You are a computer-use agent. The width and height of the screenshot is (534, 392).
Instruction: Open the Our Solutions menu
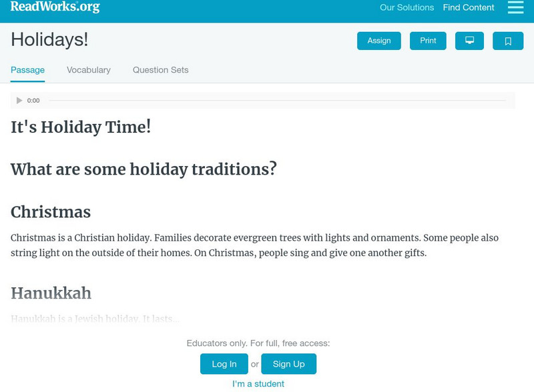pyautogui.click(x=407, y=8)
